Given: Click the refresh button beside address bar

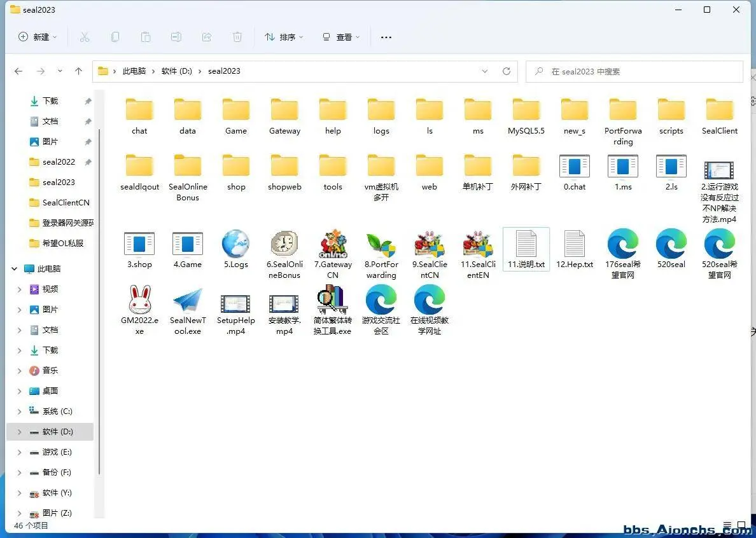Looking at the screenshot, I should (507, 71).
